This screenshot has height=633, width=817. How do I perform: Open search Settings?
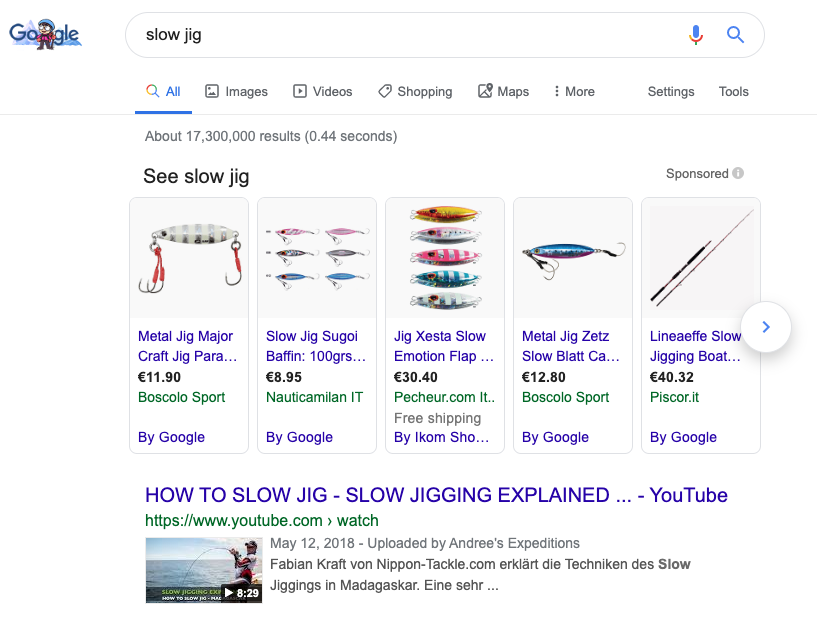pyautogui.click(x=671, y=92)
